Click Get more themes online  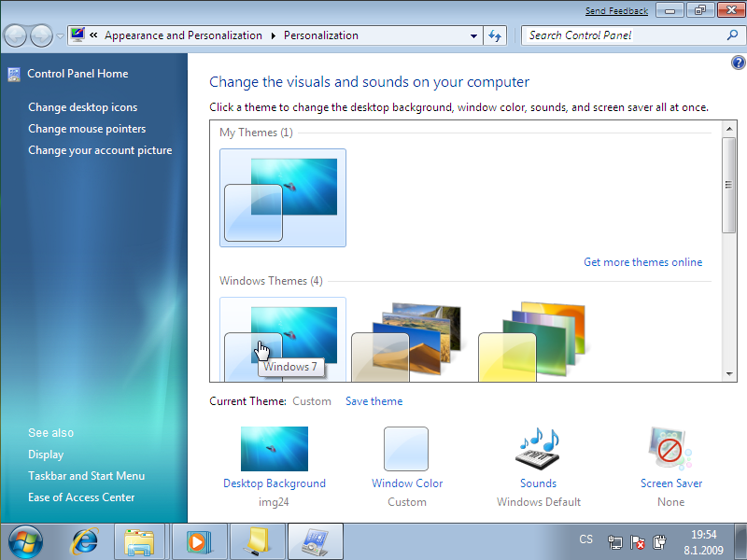tap(642, 262)
